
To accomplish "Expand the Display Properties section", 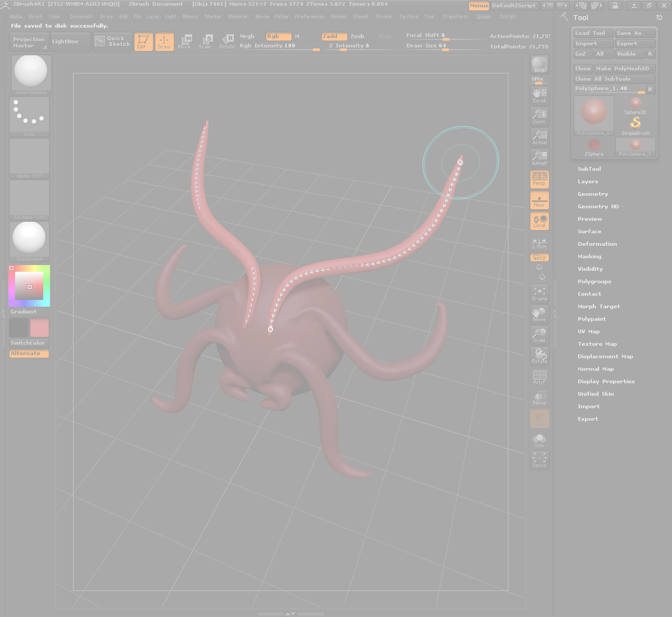I will pos(606,382).
